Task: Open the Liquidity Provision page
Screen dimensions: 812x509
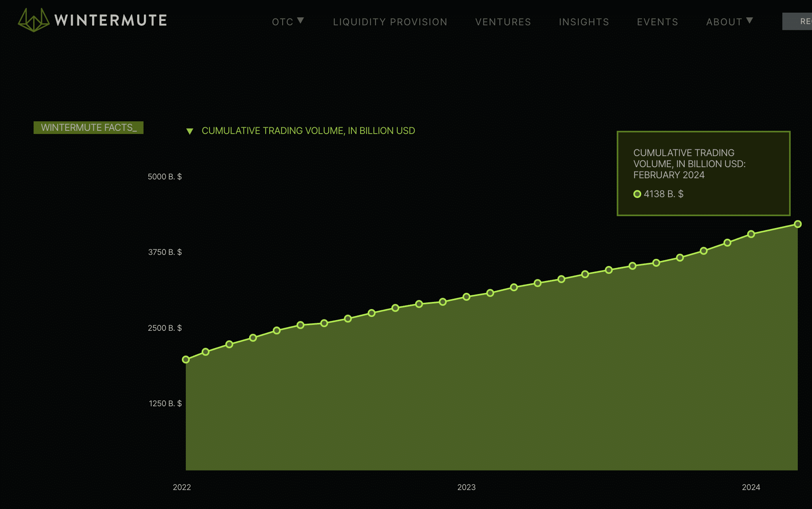Action: 390,22
